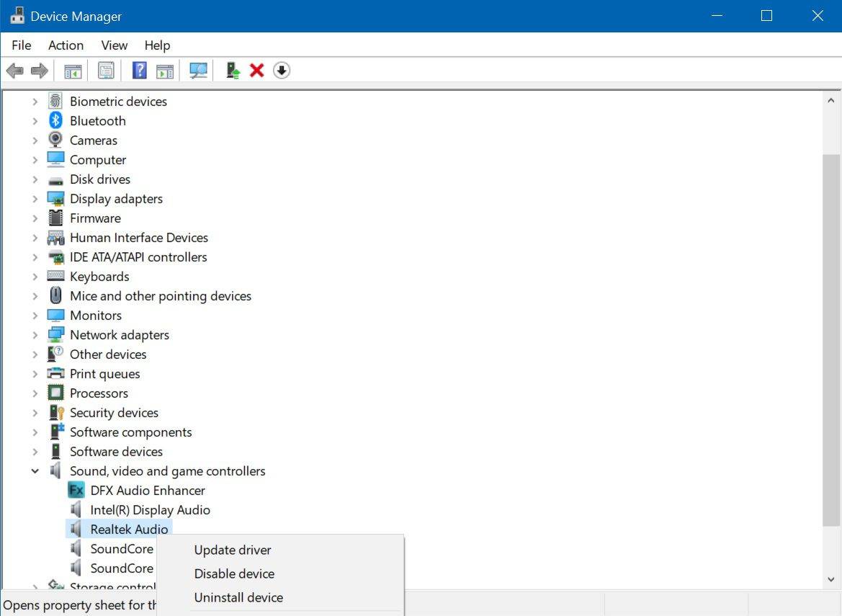Open the View menu
The width and height of the screenshot is (842, 616).
pos(114,45)
